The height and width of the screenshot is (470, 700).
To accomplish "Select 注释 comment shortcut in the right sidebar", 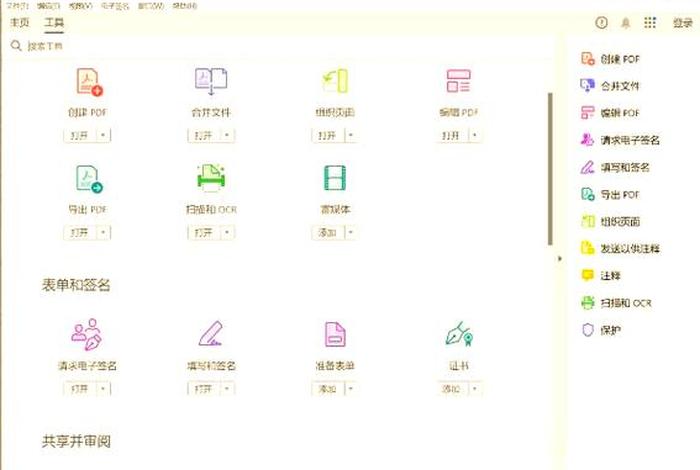I will pos(600,276).
